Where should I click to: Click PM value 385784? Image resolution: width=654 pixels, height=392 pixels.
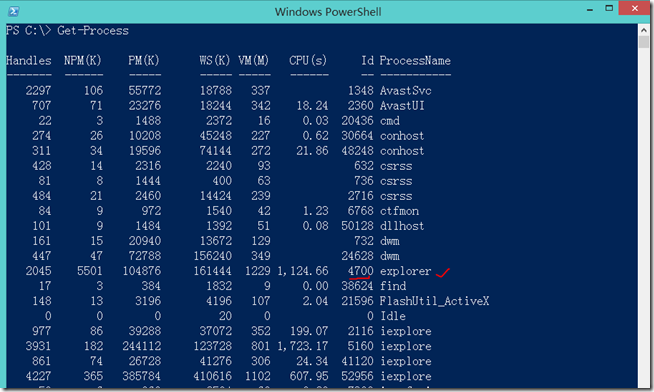coord(141,376)
